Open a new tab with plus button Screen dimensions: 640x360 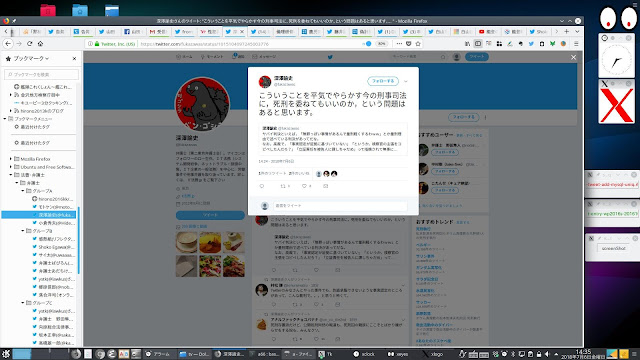[x=567, y=31]
